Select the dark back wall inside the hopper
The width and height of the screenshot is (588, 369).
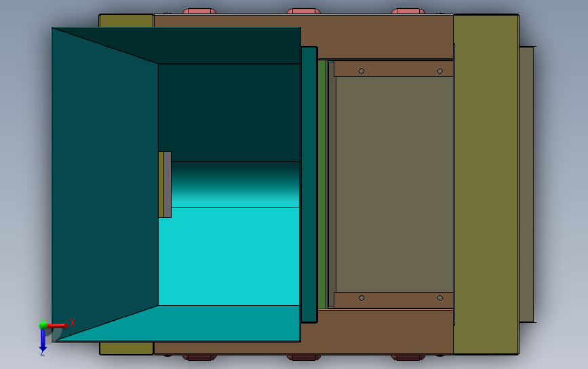tap(229, 113)
